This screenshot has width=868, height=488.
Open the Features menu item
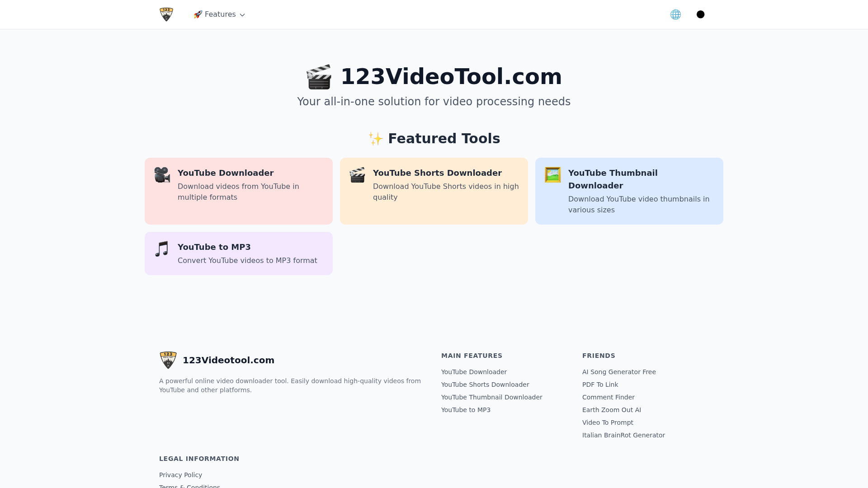point(220,14)
